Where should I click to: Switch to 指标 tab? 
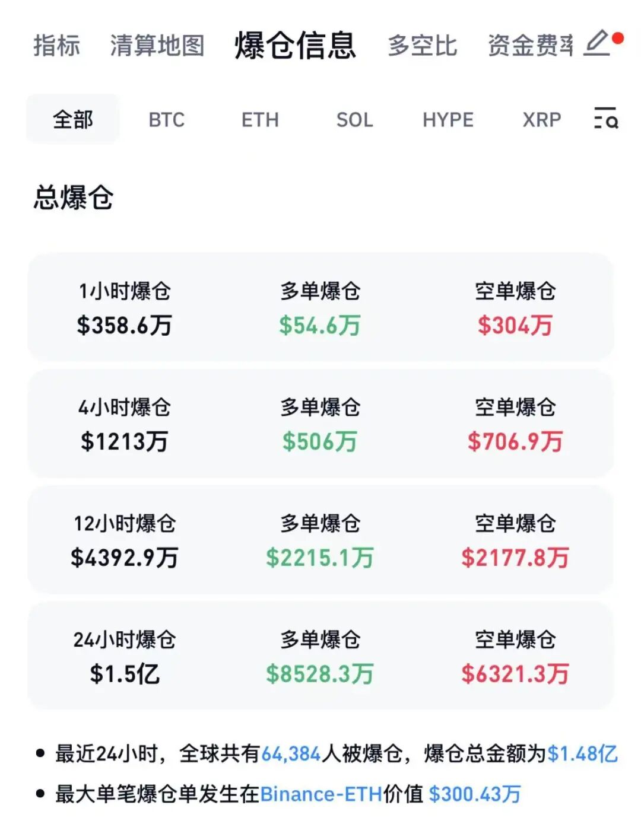pos(56,46)
